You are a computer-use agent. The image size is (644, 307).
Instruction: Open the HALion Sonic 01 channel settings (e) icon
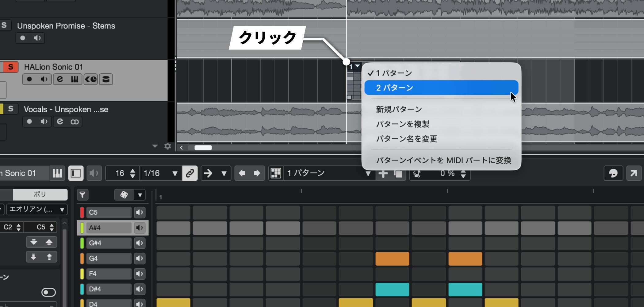pyautogui.click(x=60, y=79)
